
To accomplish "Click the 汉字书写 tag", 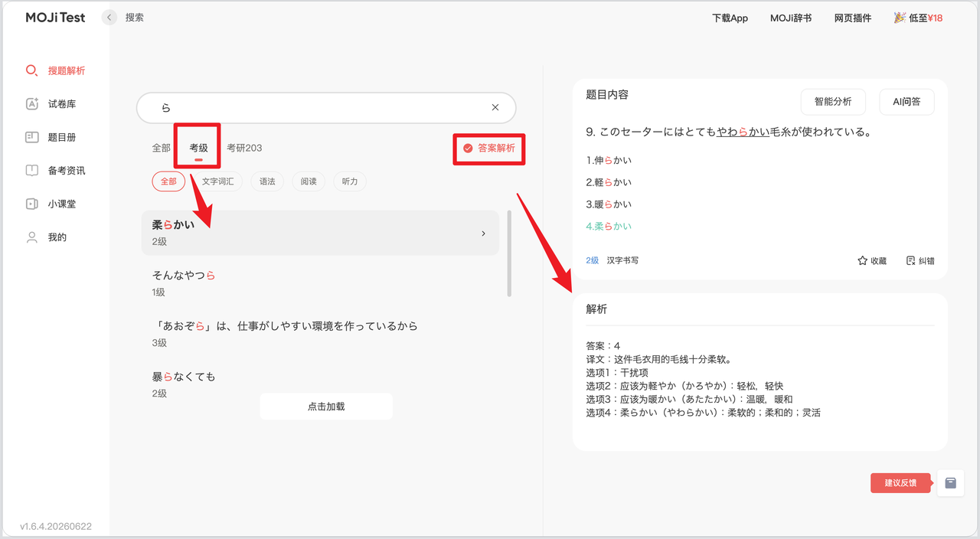I will (x=622, y=260).
